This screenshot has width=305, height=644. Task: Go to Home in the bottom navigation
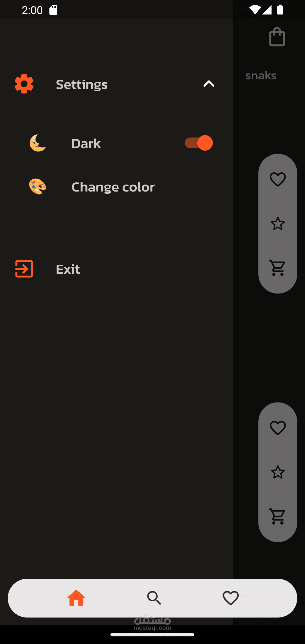point(76,598)
